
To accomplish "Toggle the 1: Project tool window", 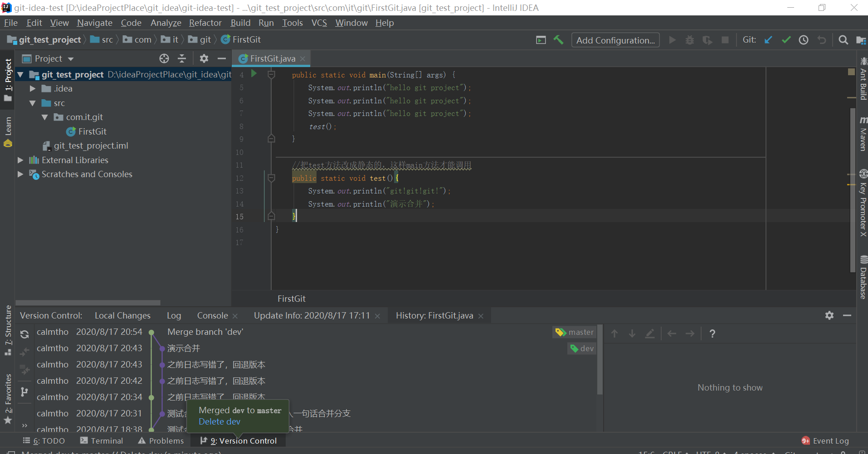I will 8,80.
